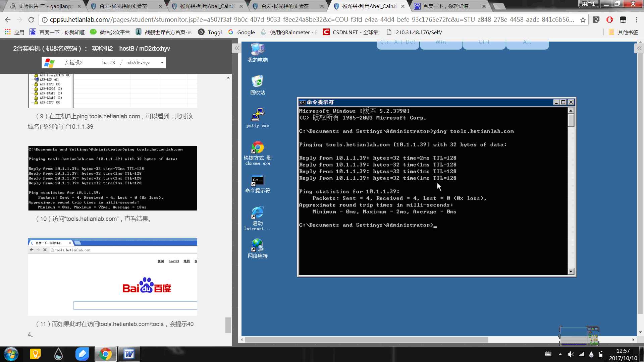
Task: Open Word from the taskbar
Action: [129, 354]
